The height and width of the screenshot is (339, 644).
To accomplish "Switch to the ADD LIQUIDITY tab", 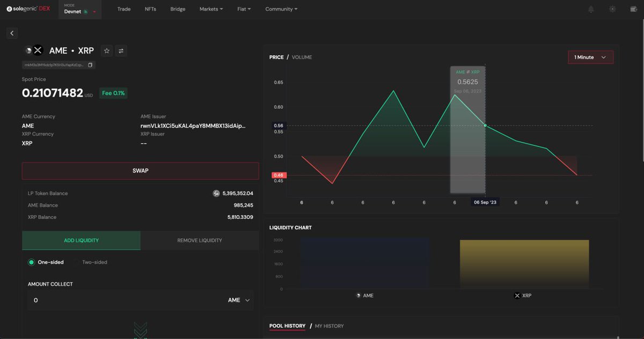I will coord(81,241).
